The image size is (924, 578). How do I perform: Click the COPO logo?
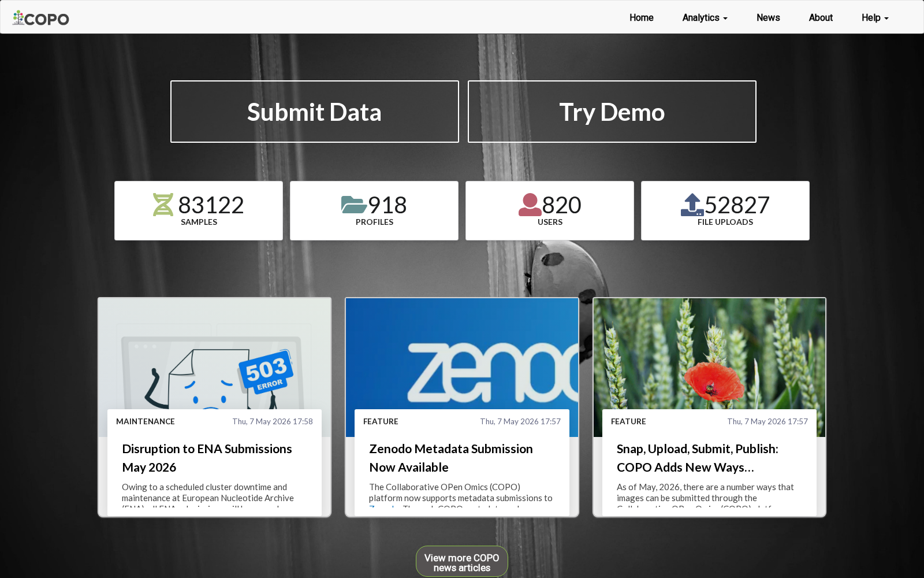click(x=41, y=18)
